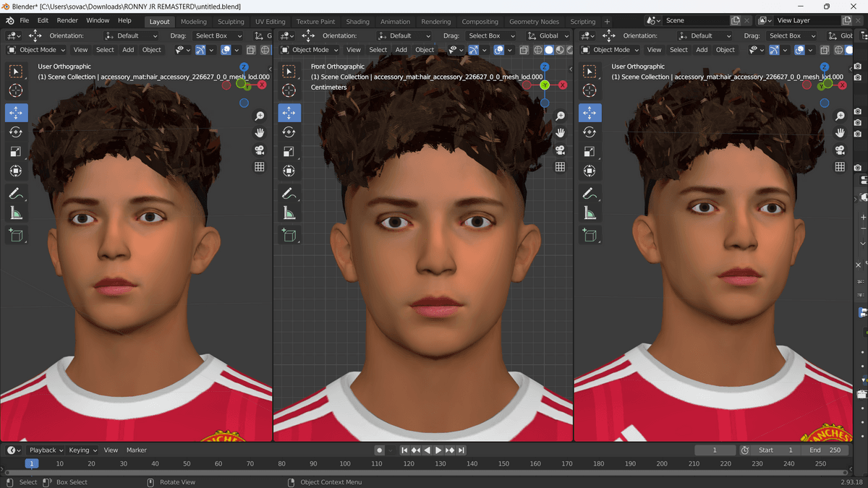
Task: Toggle overlays in middle viewport header
Action: click(498, 50)
